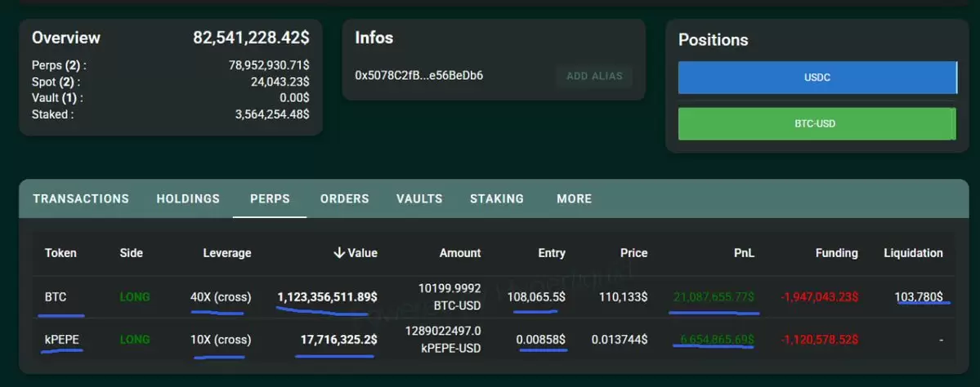Click the Positions panel heading
The image size is (980, 387).
(713, 40)
